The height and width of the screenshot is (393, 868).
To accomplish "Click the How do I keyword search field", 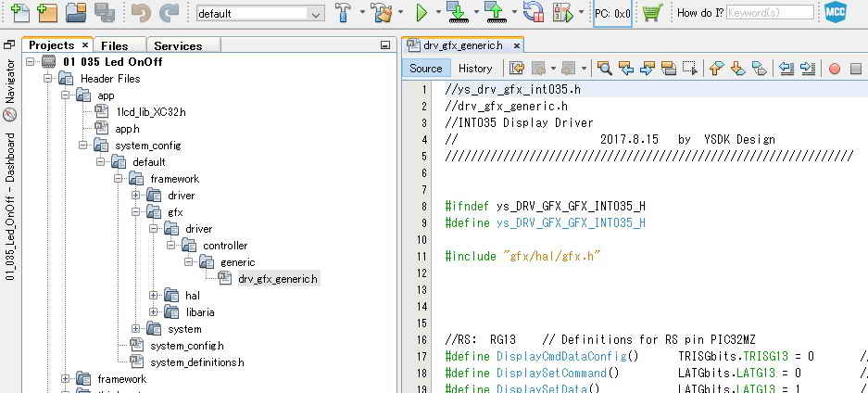I will click(x=770, y=13).
